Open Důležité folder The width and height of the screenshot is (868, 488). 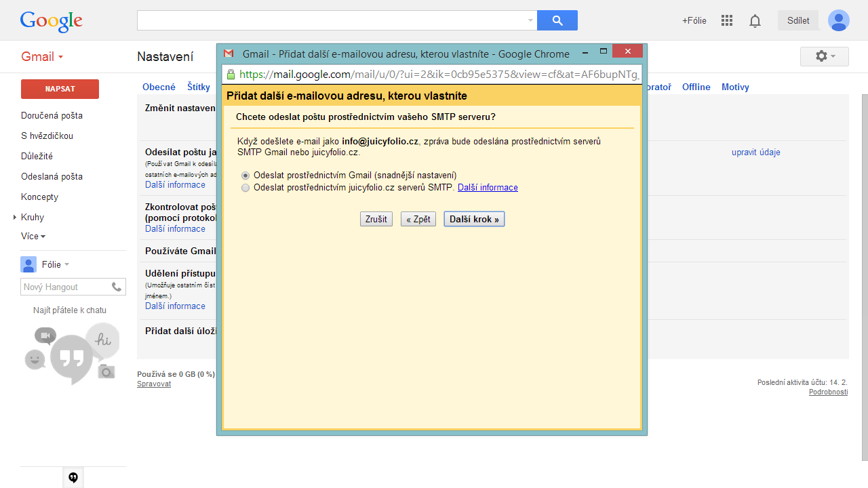pyautogui.click(x=37, y=156)
